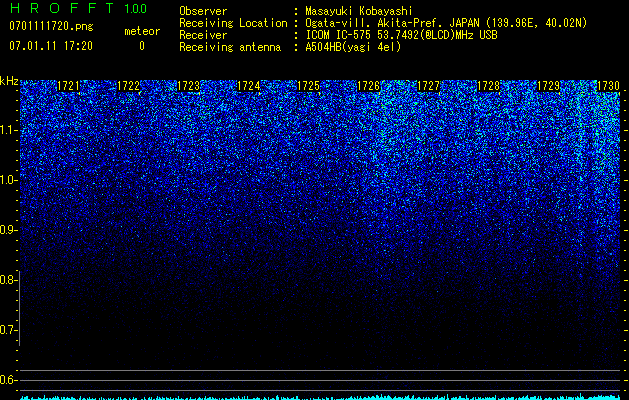
Task: Click the cyan signal level graph at bottom
Action: 320,397
